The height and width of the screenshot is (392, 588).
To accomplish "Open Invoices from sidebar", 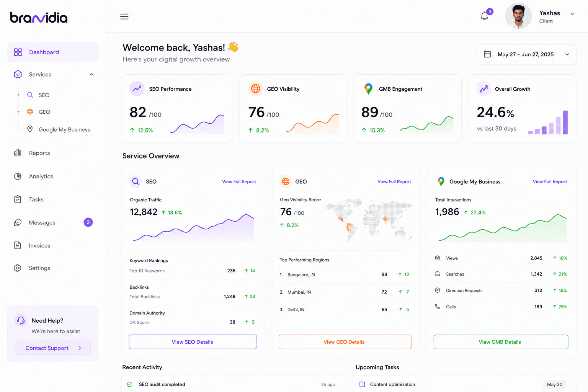I will 39,245.
